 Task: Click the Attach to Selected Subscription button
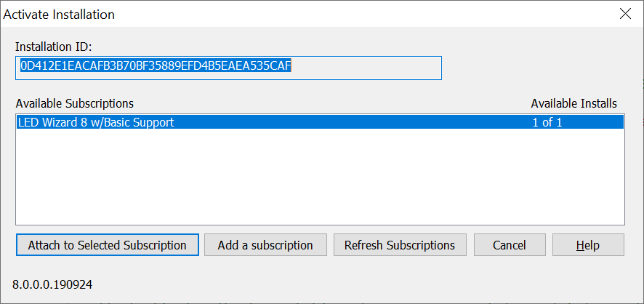click(107, 245)
